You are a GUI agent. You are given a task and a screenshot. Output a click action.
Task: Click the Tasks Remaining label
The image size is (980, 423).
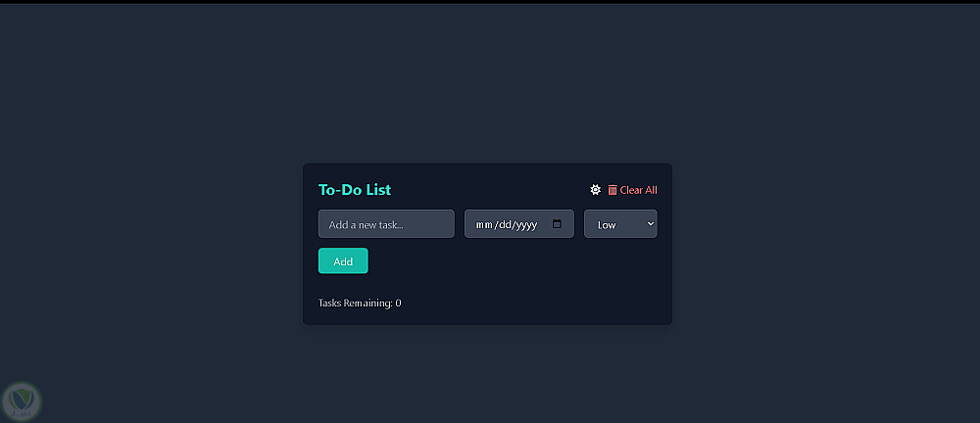pyautogui.click(x=355, y=303)
